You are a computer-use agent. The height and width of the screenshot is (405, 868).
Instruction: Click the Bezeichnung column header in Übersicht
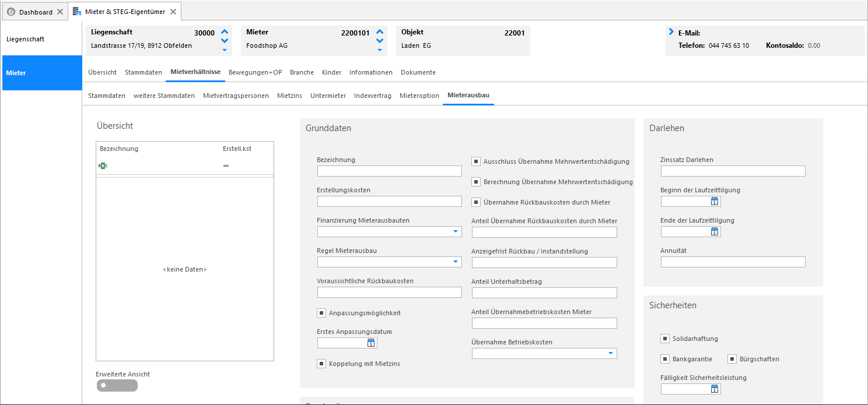click(119, 149)
